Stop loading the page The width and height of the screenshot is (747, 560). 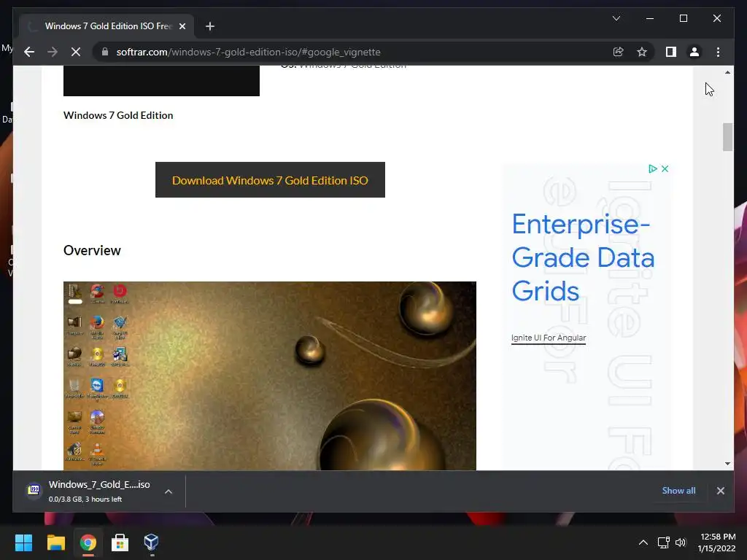click(76, 52)
